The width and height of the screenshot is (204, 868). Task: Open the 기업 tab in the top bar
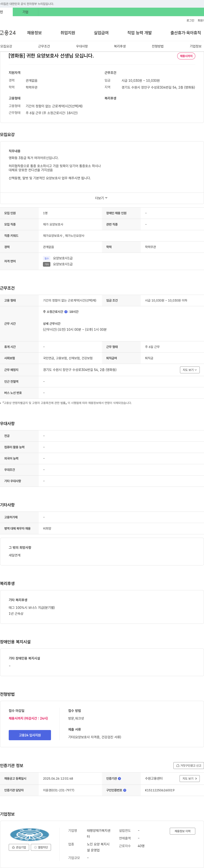coord(25,12)
